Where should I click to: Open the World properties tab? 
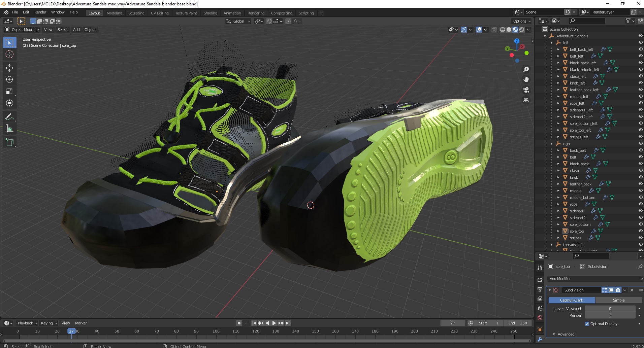pyautogui.click(x=540, y=318)
